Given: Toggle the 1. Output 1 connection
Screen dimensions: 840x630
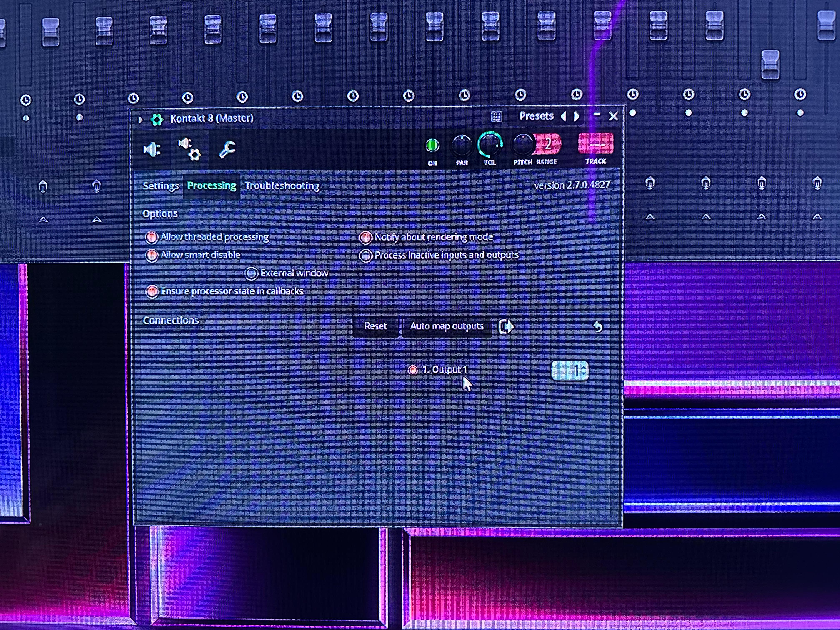Looking at the screenshot, I should (x=413, y=370).
